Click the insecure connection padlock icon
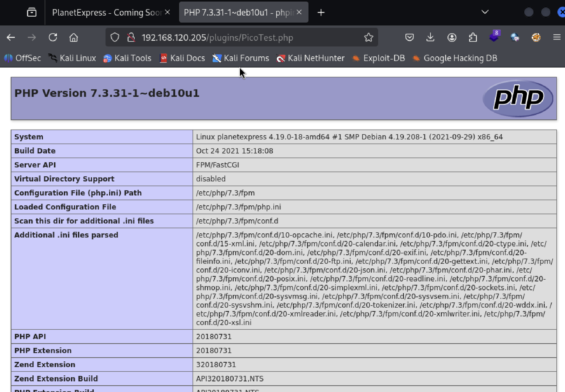565x392 pixels. (131, 38)
